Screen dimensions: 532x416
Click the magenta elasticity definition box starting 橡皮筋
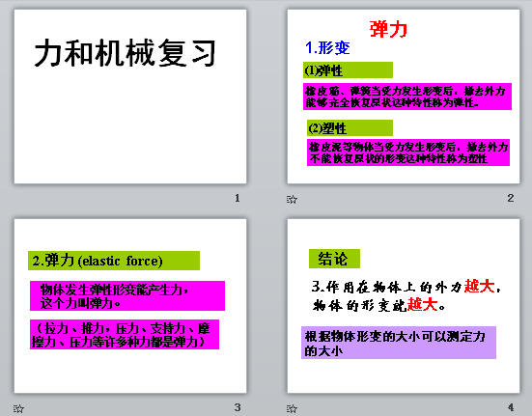tap(407, 97)
